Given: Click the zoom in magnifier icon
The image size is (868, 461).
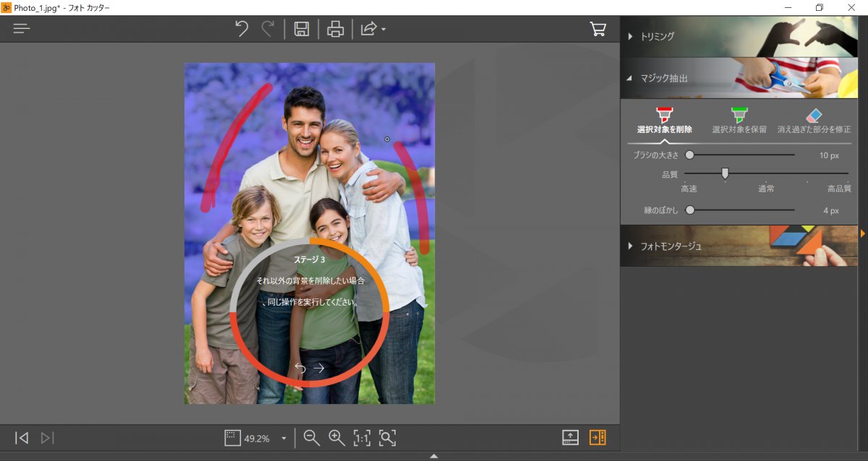Looking at the screenshot, I should pos(336,437).
